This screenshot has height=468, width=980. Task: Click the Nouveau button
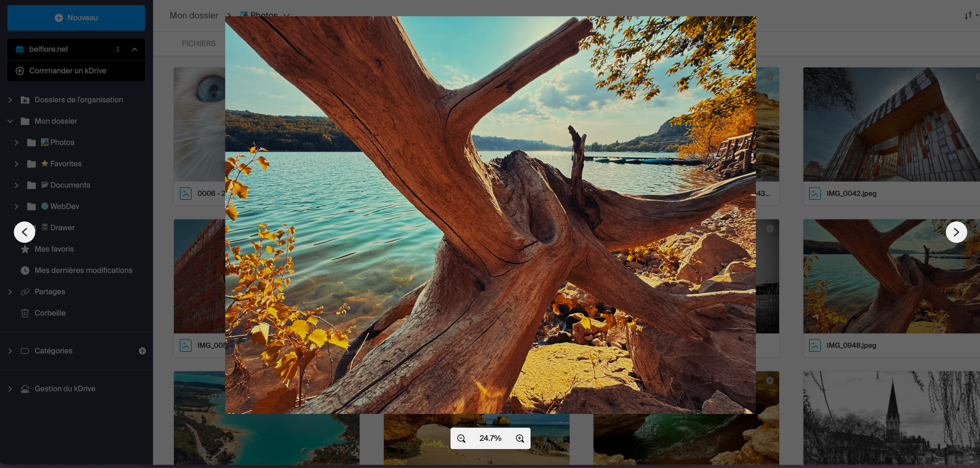pos(76,18)
